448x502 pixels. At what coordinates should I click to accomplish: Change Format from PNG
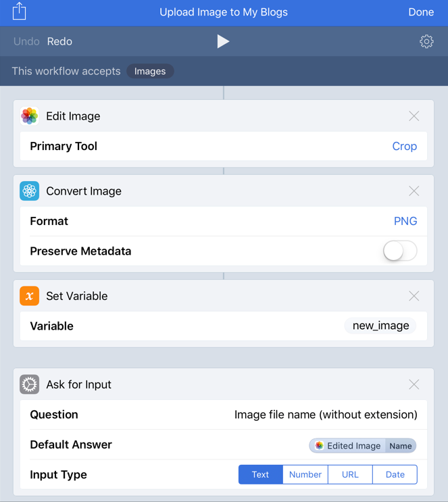coord(405,221)
